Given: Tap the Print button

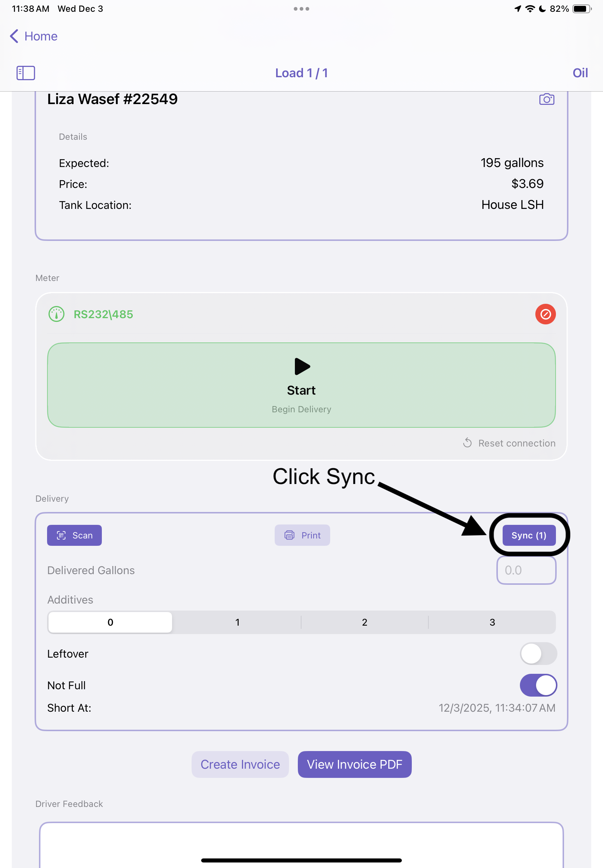Looking at the screenshot, I should pos(302,535).
